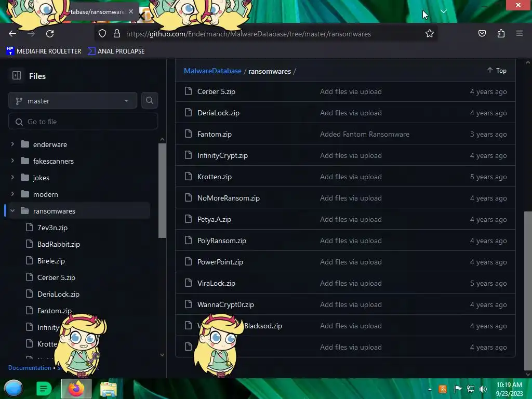
Task: Open WannaCrypt0r.zip file link
Action: tap(225, 304)
